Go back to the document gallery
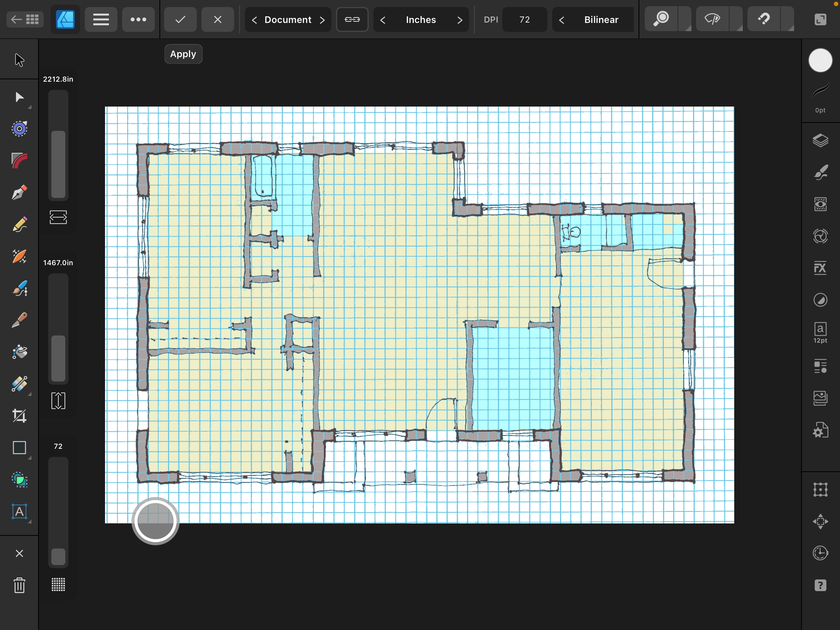 [x=25, y=19]
